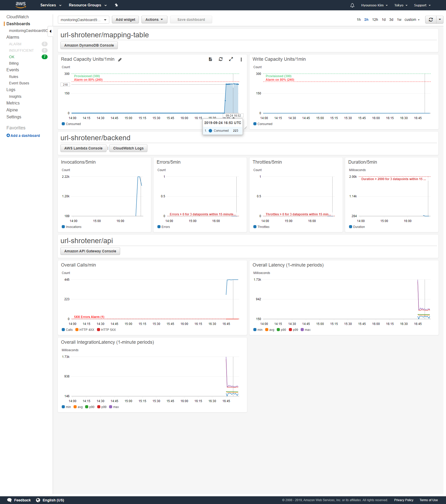
Task: Open the OK alarms list
Action: pos(12,57)
